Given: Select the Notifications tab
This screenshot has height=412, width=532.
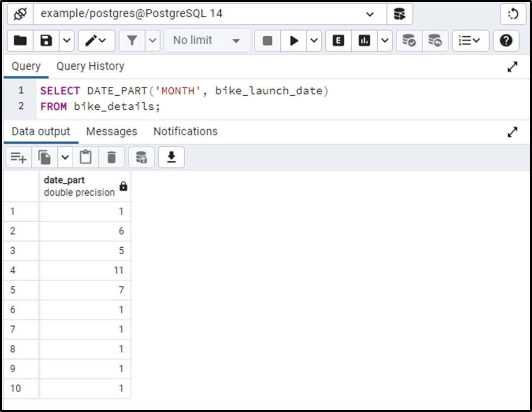Looking at the screenshot, I should pyautogui.click(x=185, y=131).
